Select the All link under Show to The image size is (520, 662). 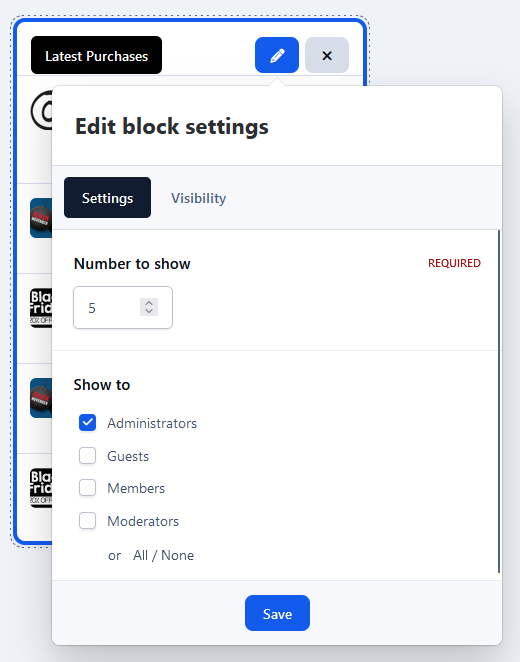tap(141, 555)
